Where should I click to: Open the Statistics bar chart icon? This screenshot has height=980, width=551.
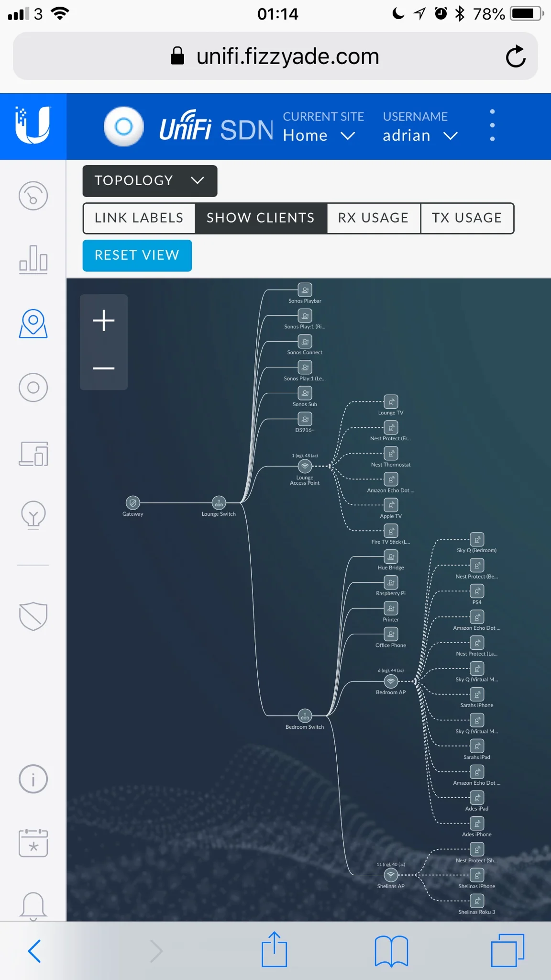(33, 259)
